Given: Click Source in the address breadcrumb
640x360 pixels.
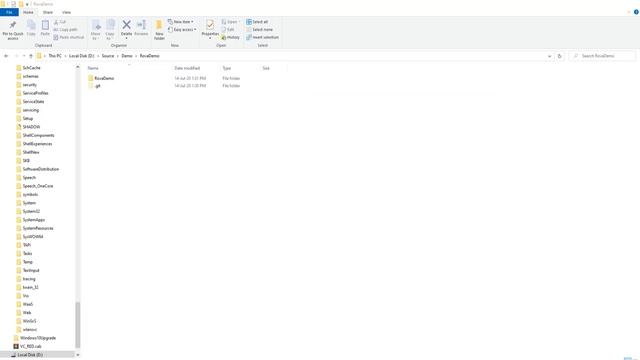Looking at the screenshot, I should pyautogui.click(x=108, y=56).
